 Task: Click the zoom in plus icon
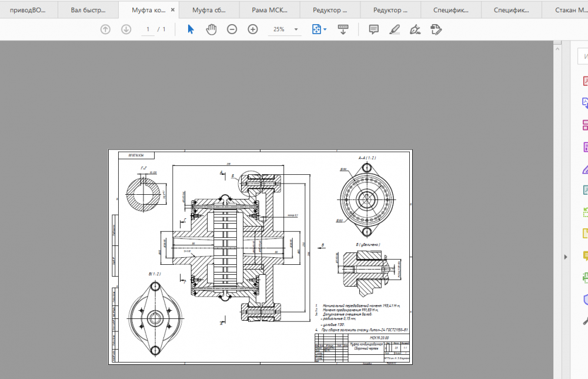pyautogui.click(x=253, y=29)
